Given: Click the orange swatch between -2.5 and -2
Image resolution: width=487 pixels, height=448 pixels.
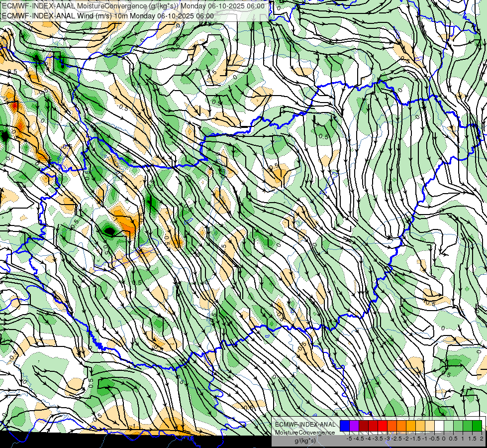Looking at the screenshot, I should (x=401, y=426).
